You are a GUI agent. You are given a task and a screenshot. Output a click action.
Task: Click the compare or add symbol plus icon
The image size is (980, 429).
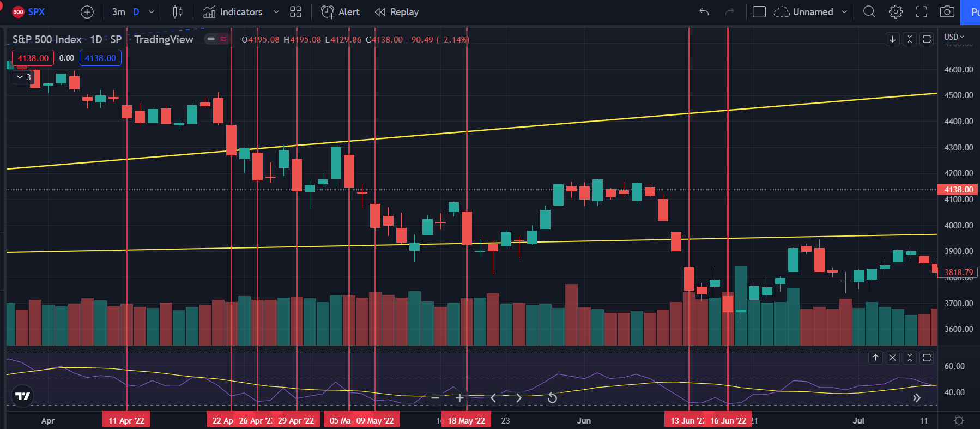[87, 12]
